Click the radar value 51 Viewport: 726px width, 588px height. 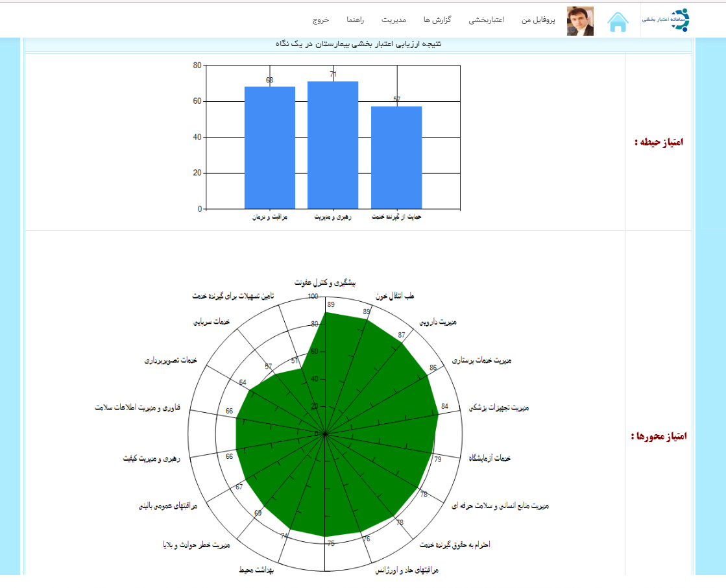(295, 361)
